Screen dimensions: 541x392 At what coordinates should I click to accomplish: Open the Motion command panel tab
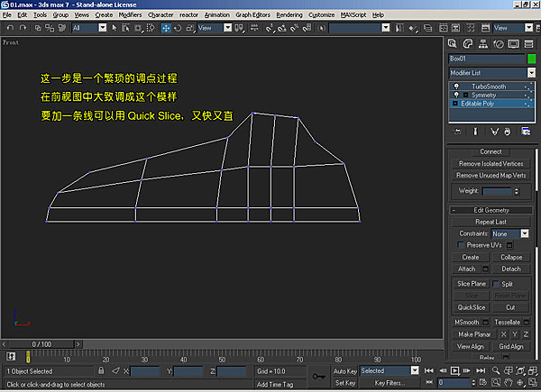[499, 44]
